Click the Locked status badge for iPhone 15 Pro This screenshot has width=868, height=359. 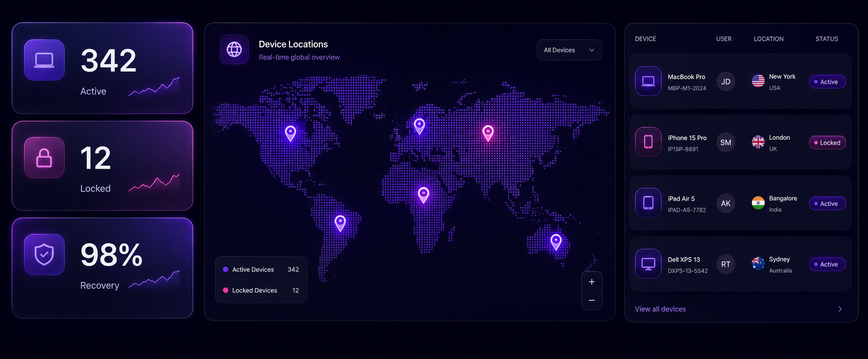coord(827,143)
